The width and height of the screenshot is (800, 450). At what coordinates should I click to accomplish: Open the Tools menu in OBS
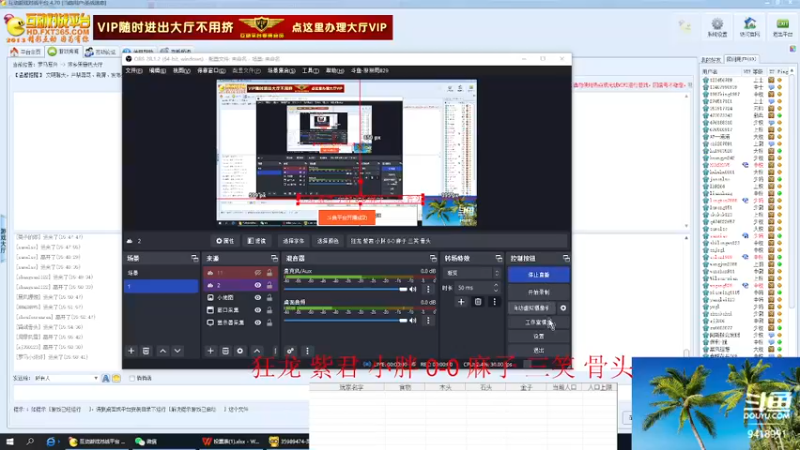(310, 70)
